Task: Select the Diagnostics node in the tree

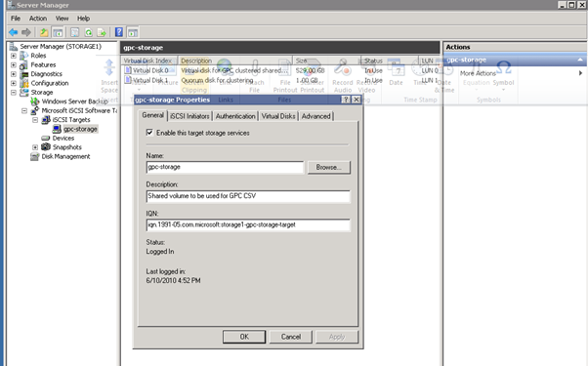Action: [46, 74]
